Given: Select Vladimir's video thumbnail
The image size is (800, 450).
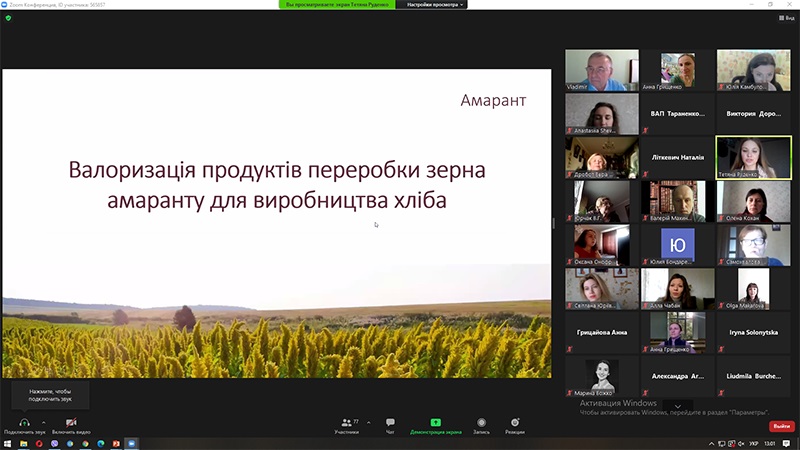Looking at the screenshot, I should 602,70.
